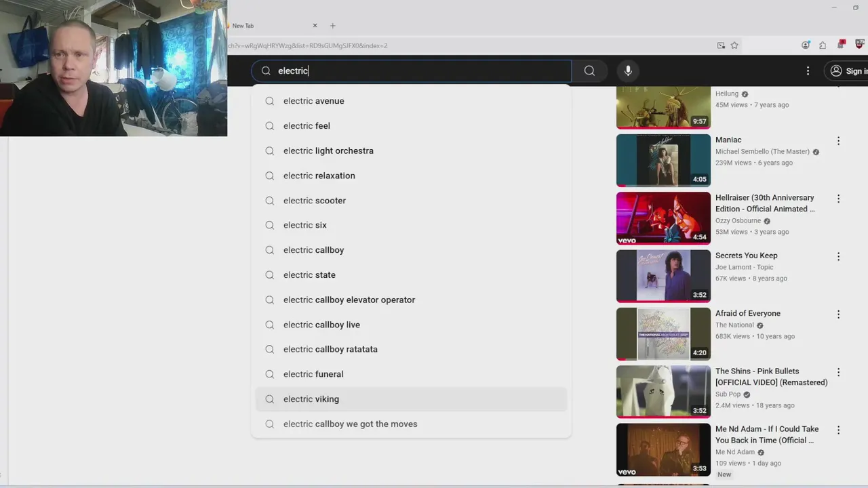Screen dimensions: 868x488
Task: Open The National channel link
Action: pyautogui.click(x=734, y=325)
